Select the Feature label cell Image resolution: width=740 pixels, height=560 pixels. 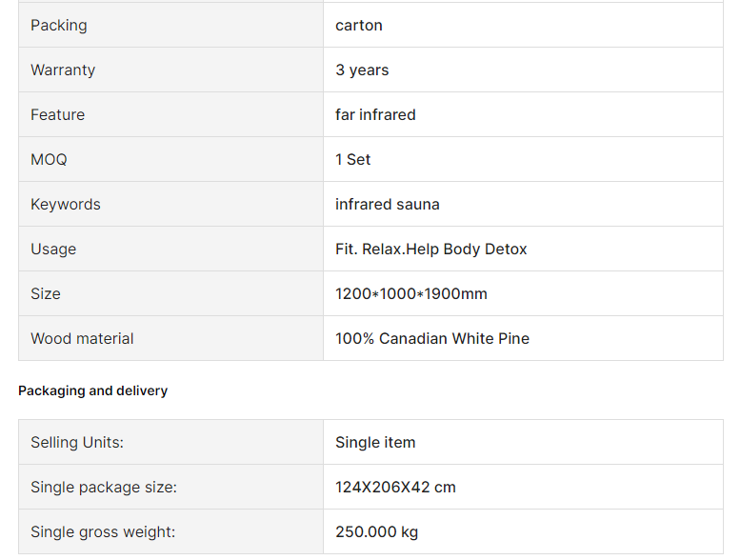click(170, 114)
